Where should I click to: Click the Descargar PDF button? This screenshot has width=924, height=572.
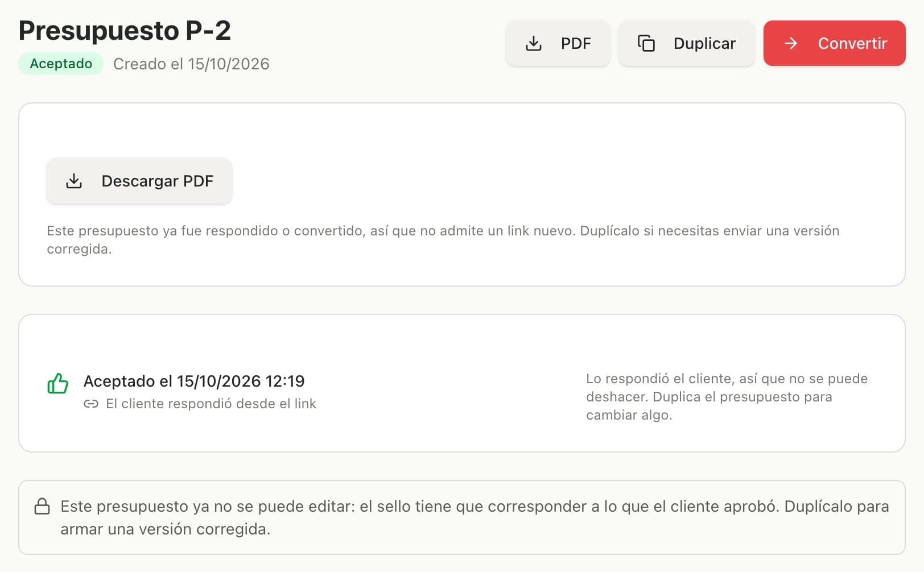click(139, 181)
